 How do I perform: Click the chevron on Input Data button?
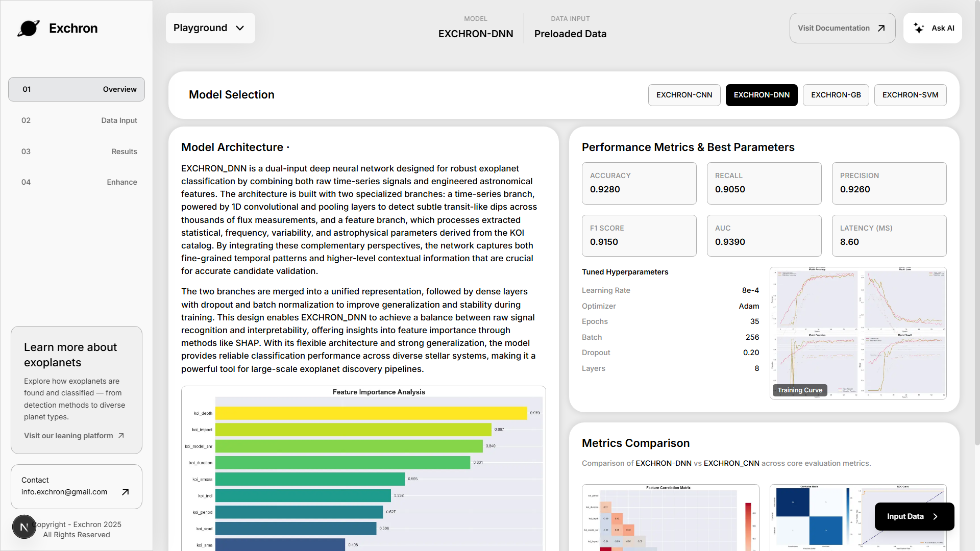click(x=935, y=516)
